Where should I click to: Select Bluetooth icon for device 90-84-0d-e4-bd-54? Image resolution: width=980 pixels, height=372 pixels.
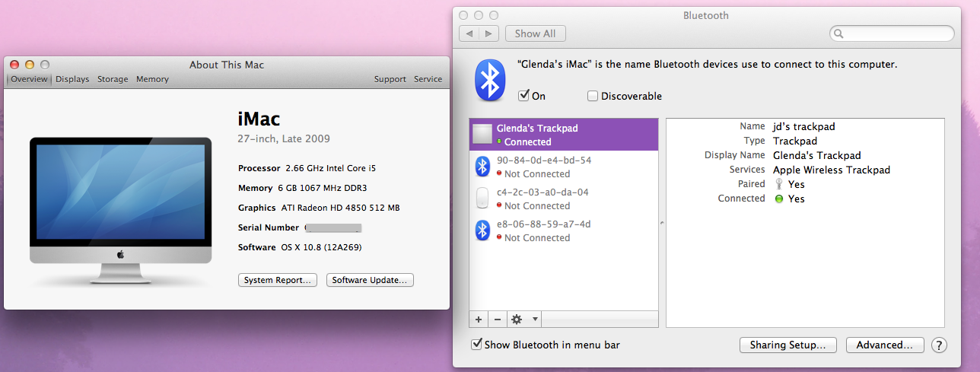(482, 167)
